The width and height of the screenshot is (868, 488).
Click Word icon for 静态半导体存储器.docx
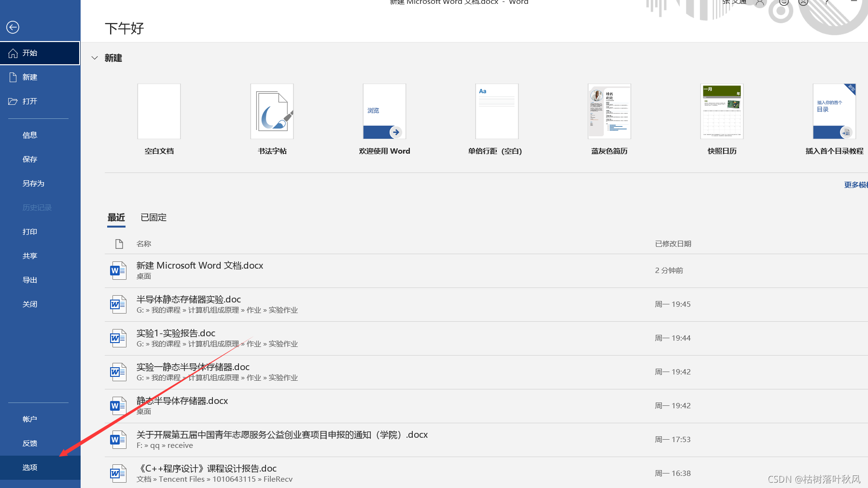point(118,406)
